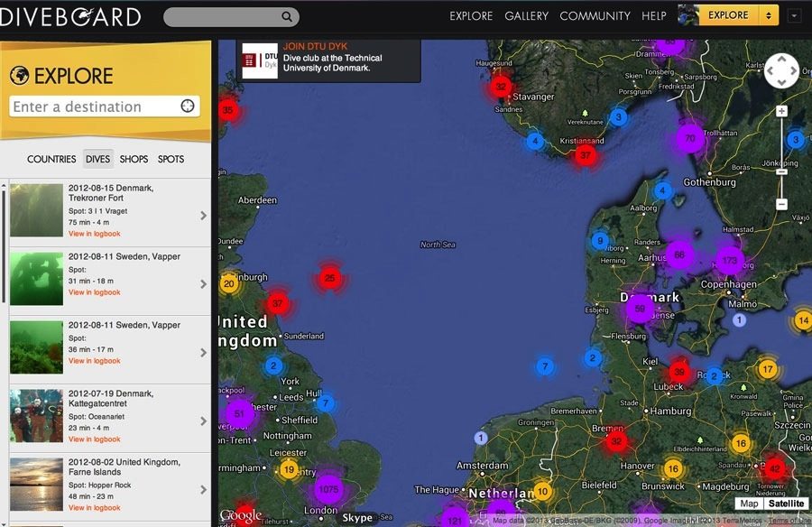Click the Diveboard logo
The height and width of the screenshot is (527, 812).
[70, 16]
